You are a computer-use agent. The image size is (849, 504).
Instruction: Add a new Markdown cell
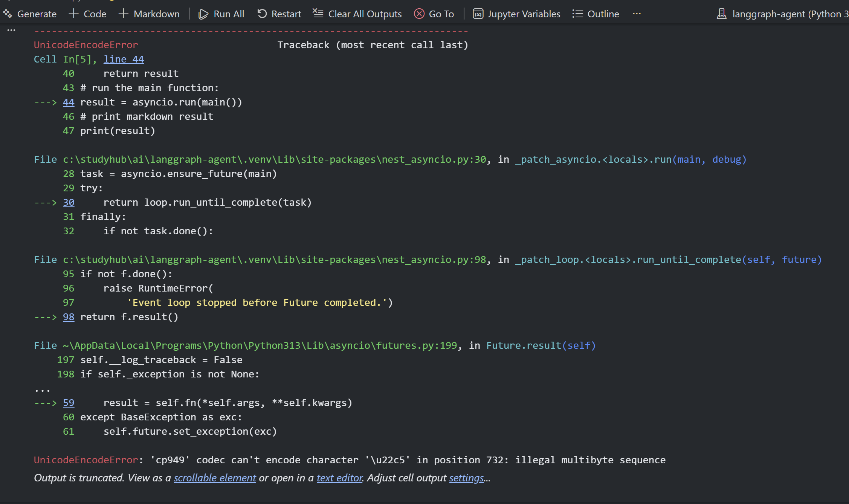pos(149,14)
